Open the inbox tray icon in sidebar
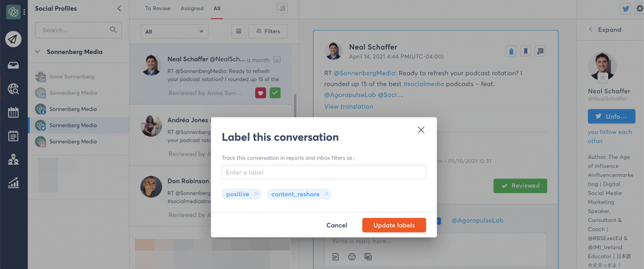 13,65
